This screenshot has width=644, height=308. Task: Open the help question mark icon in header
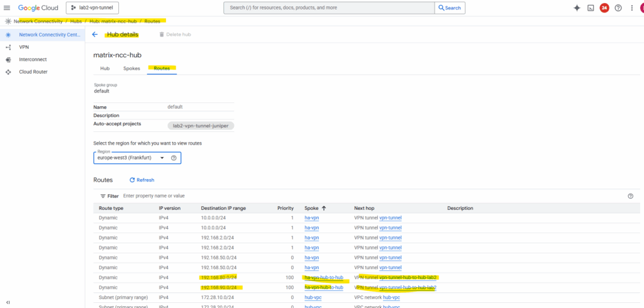point(618,8)
